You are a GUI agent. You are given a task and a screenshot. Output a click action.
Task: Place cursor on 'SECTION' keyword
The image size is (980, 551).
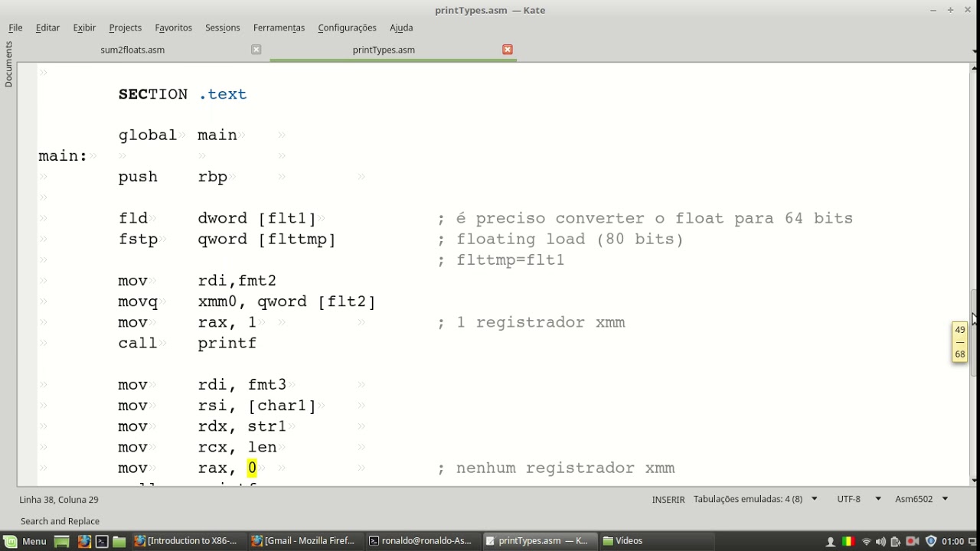(153, 94)
